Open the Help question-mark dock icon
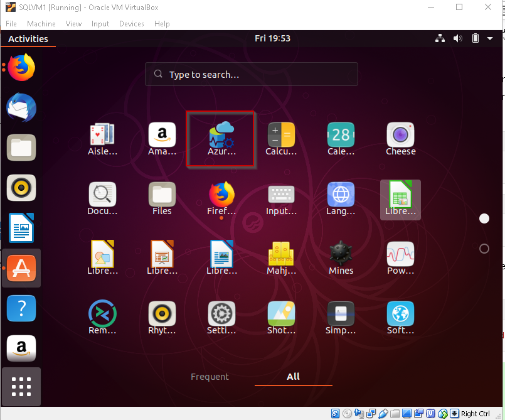 [21, 308]
